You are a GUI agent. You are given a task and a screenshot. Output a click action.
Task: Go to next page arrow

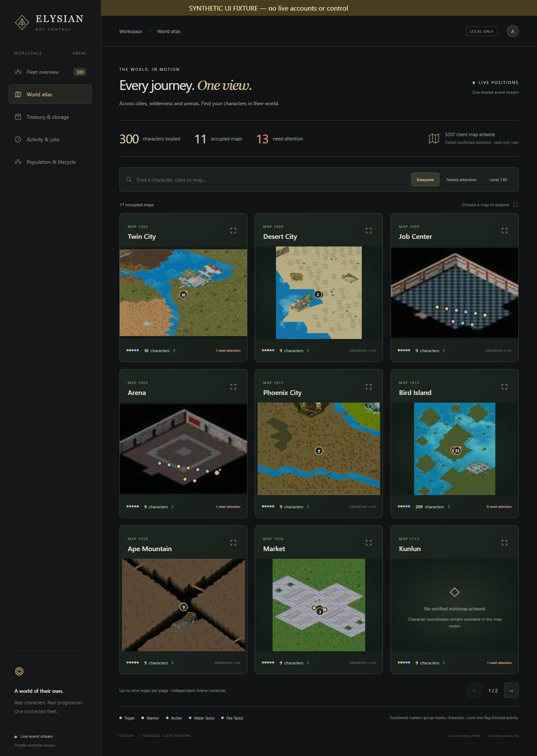tap(511, 690)
